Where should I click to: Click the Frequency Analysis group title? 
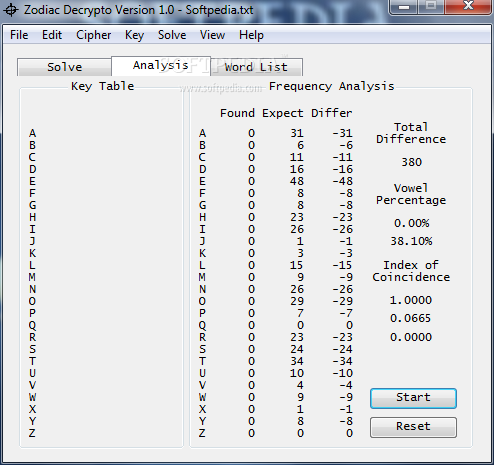332,87
